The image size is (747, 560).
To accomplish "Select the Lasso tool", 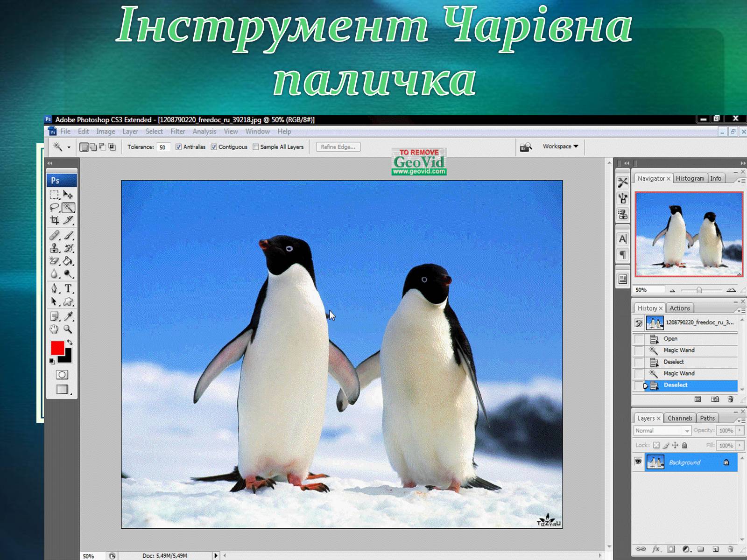I will [x=55, y=207].
